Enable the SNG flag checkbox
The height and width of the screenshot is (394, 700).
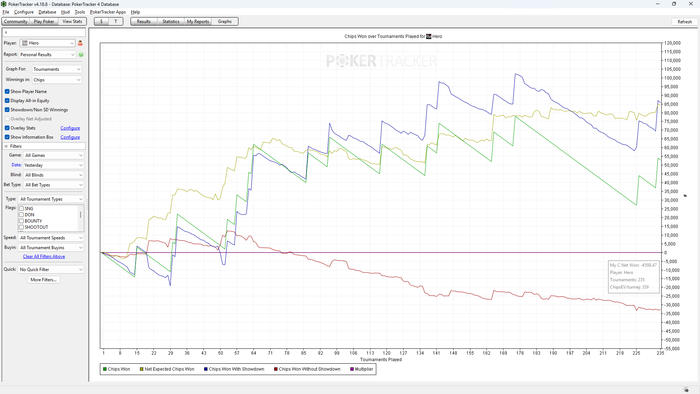coord(21,208)
